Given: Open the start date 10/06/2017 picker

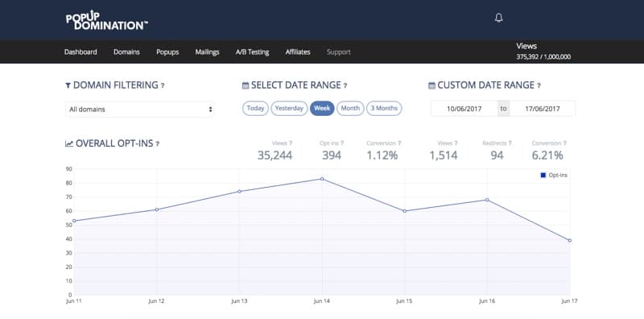Looking at the screenshot, I should pyautogui.click(x=464, y=109).
